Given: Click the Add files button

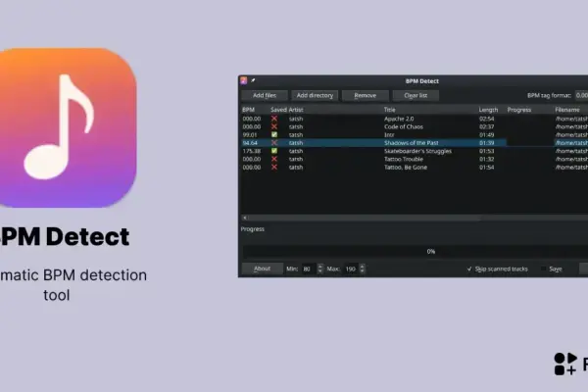Looking at the screenshot, I should click(x=265, y=95).
